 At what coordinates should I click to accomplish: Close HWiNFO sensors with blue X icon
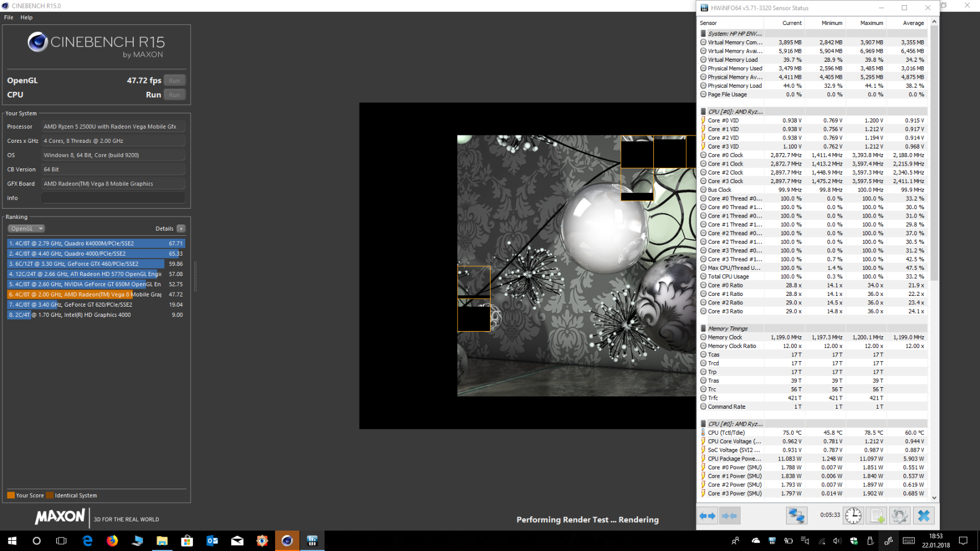(x=924, y=516)
